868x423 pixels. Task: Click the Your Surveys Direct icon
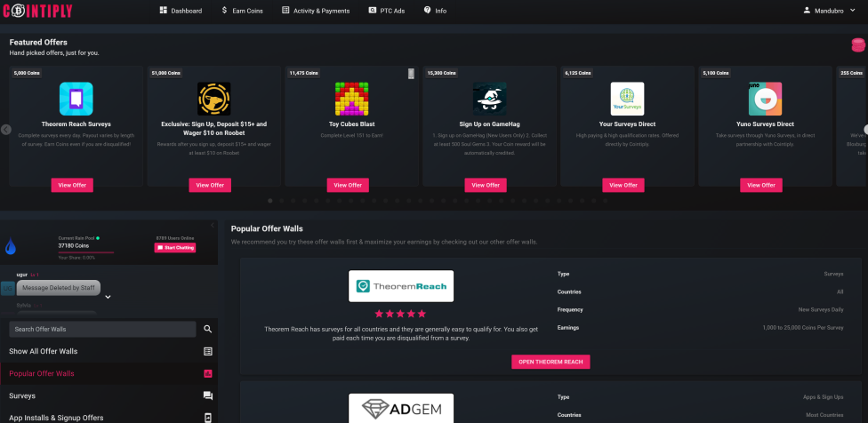(x=627, y=99)
